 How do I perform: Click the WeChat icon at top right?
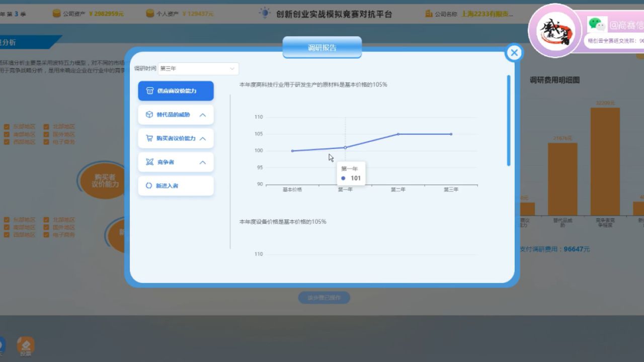tap(597, 23)
